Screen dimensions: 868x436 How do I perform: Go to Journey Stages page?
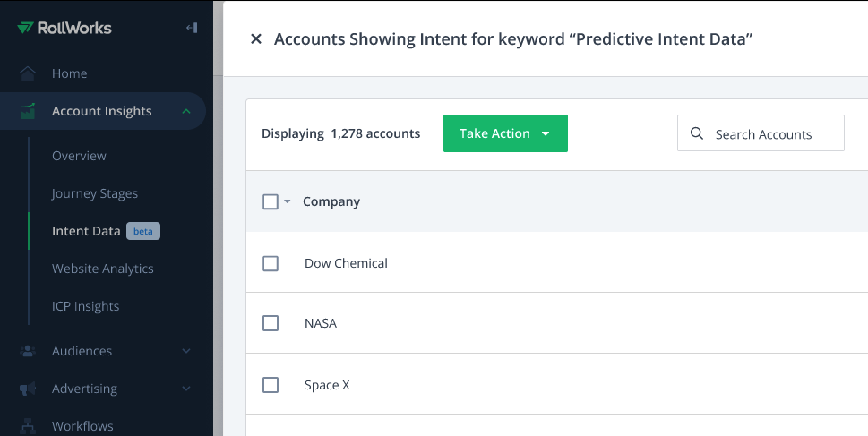(95, 193)
